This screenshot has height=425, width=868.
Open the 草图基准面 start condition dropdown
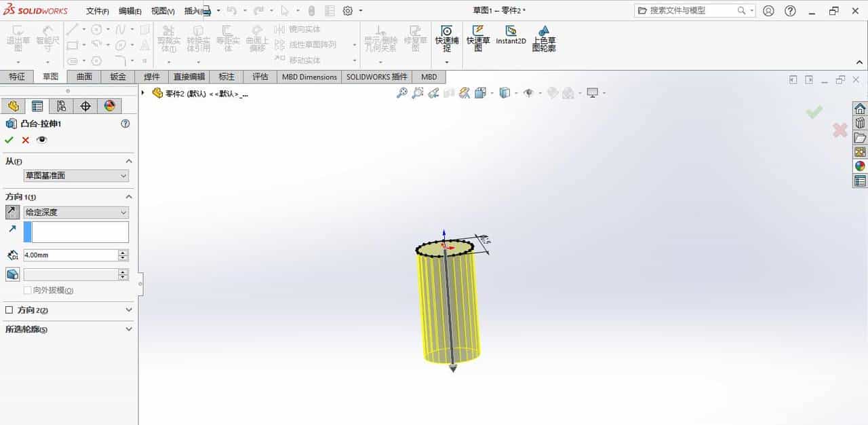(75, 175)
